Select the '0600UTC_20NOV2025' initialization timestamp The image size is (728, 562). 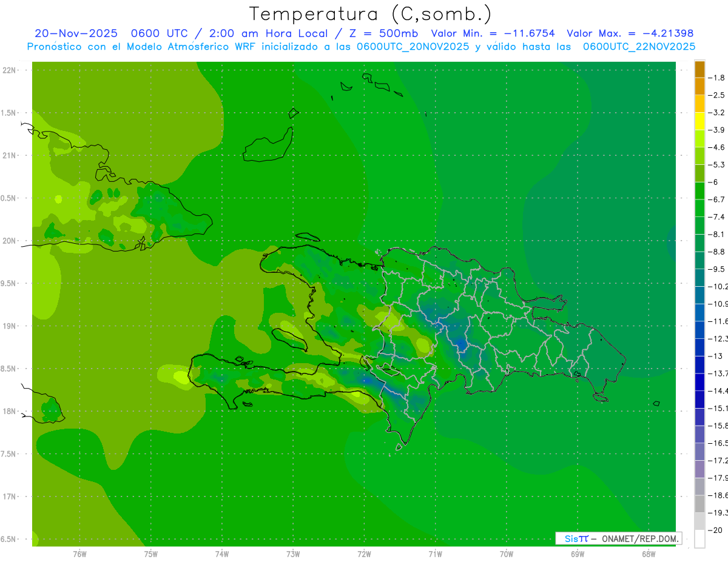413,47
